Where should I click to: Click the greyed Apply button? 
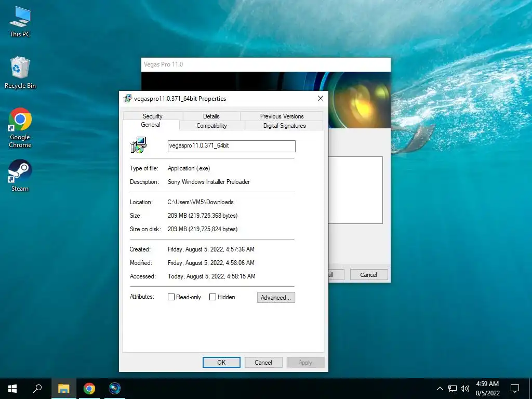click(x=305, y=362)
